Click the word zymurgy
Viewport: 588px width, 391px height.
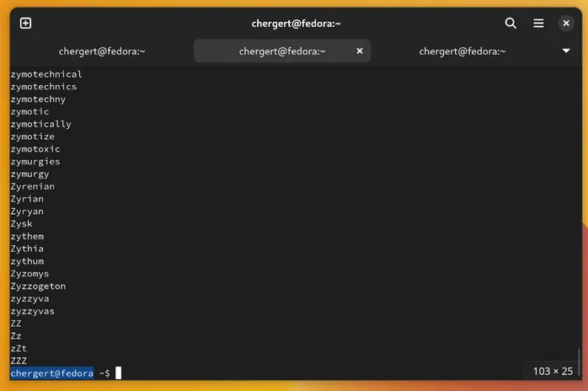point(29,174)
